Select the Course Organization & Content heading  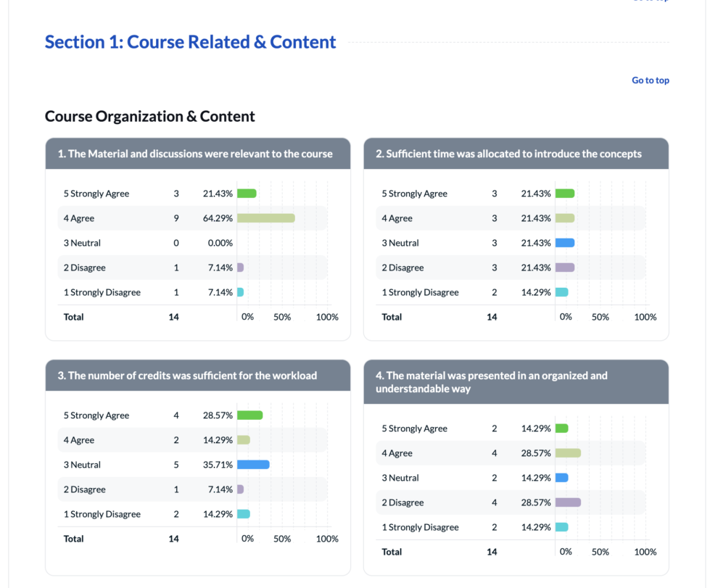click(x=149, y=116)
